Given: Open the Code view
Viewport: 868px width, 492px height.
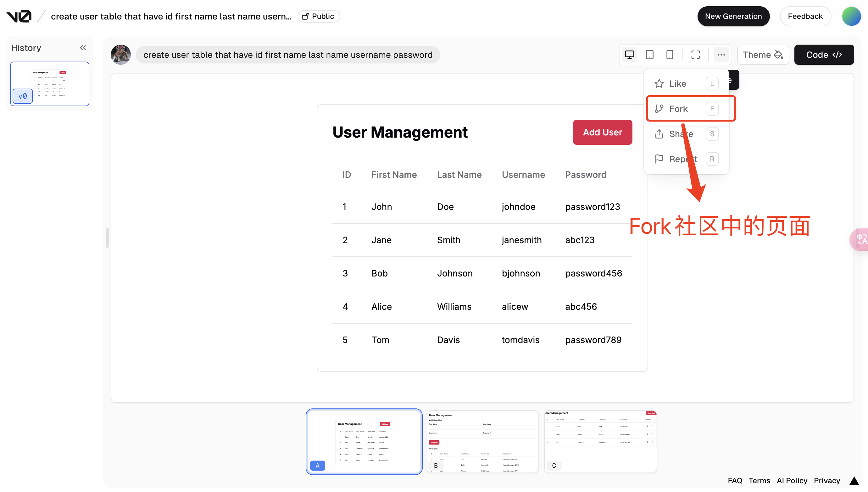Looking at the screenshot, I should pos(824,55).
